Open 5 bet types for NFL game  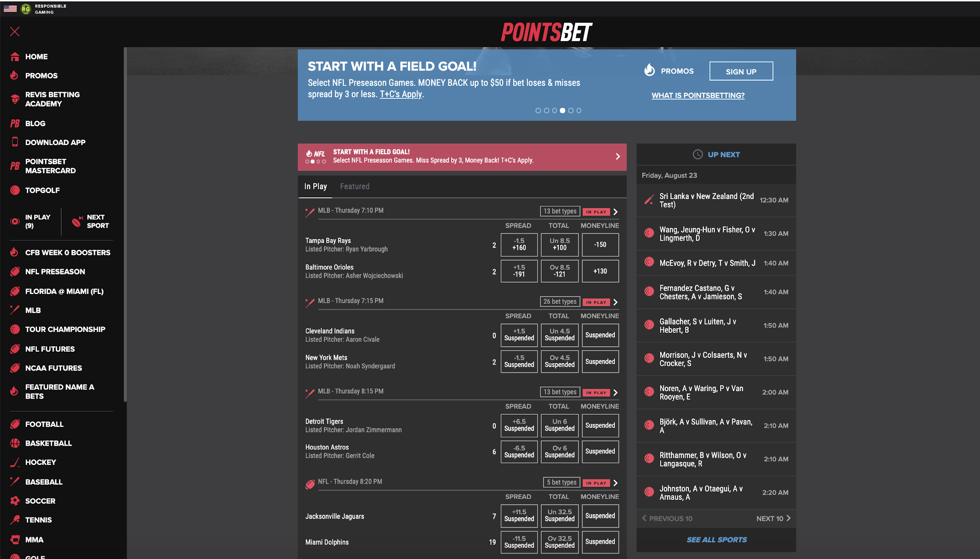click(561, 482)
